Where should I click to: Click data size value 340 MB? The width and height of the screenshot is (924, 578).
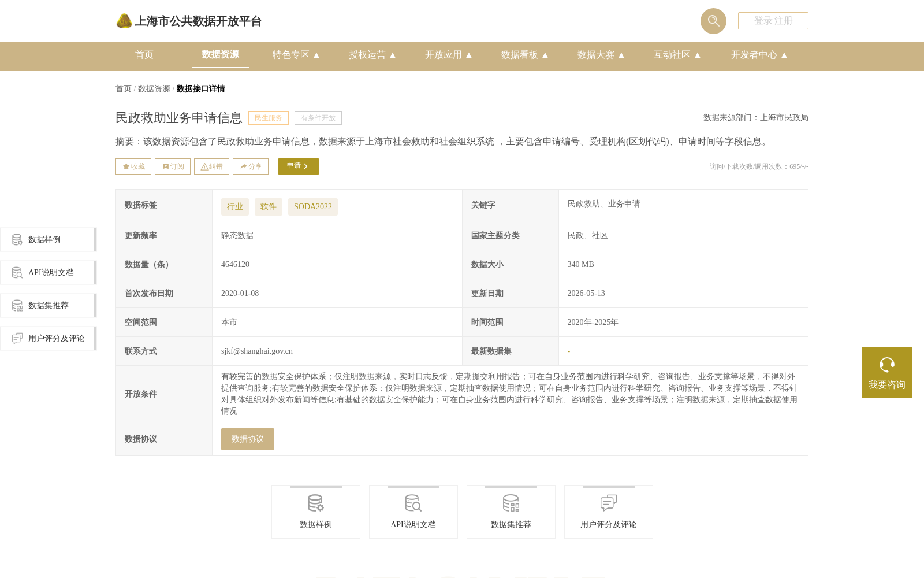tap(581, 265)
